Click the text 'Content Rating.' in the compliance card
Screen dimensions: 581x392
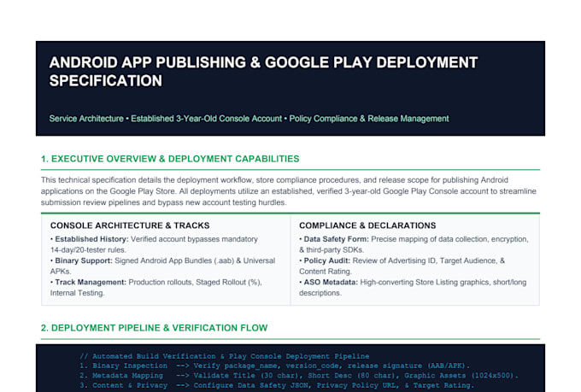pyautogui.click(x=326, y=272)
